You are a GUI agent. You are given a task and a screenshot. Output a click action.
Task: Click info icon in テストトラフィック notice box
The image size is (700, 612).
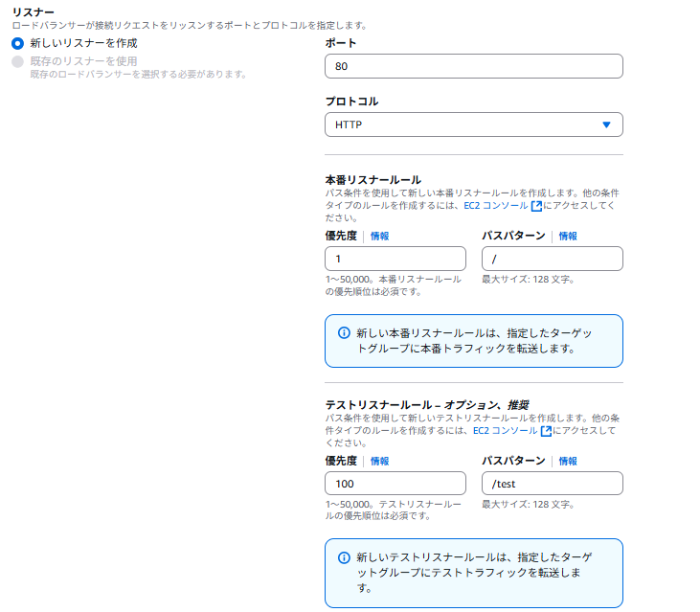[x=344, y=557]
